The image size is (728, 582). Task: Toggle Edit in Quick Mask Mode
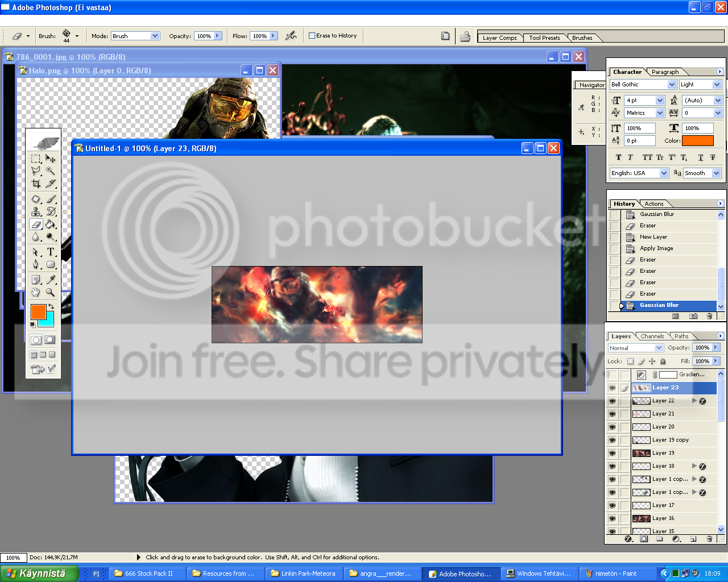(50, 340)
